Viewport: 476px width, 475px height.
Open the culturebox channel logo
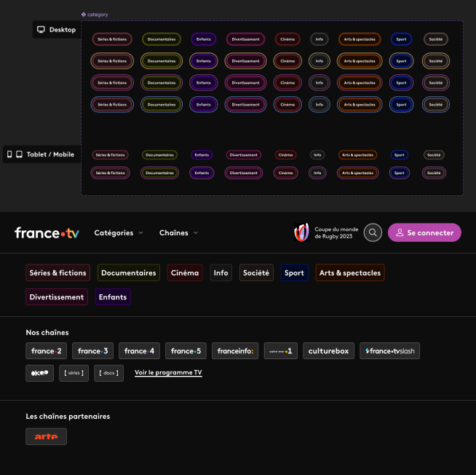328,351
